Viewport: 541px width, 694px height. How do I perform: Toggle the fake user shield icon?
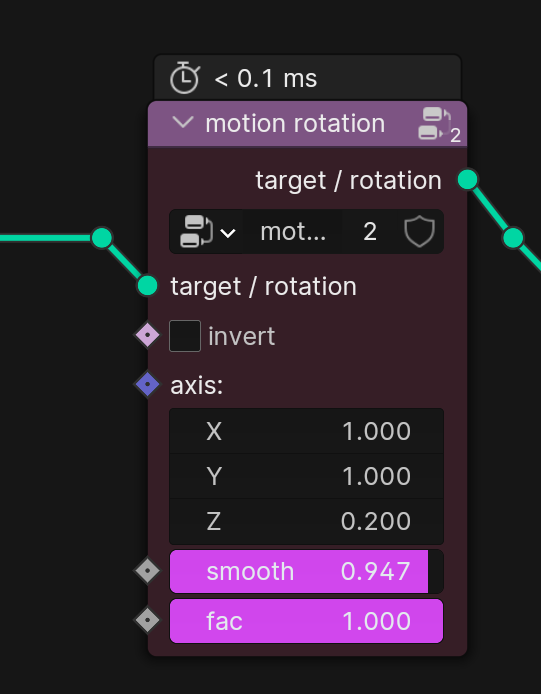point(419,231)
